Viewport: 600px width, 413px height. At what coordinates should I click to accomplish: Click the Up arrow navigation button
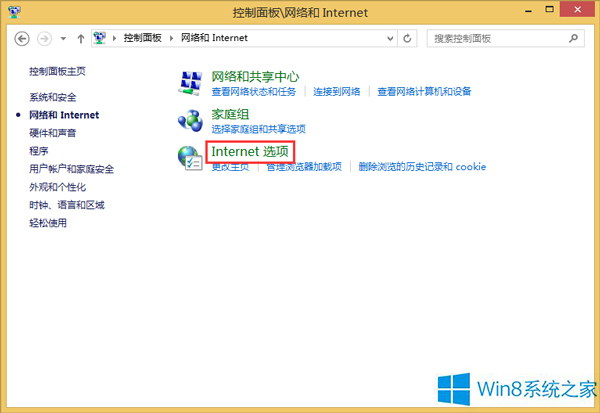pos(80,39)
